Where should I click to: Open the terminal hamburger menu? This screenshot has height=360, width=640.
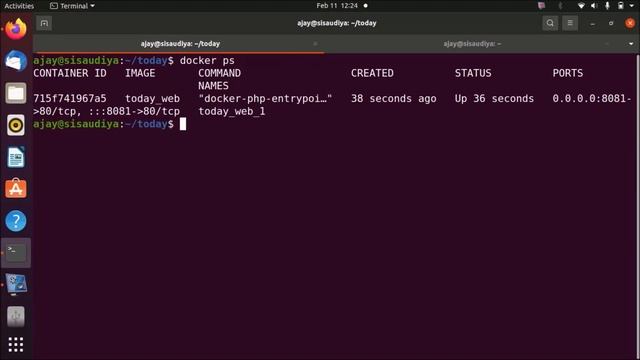570,23
